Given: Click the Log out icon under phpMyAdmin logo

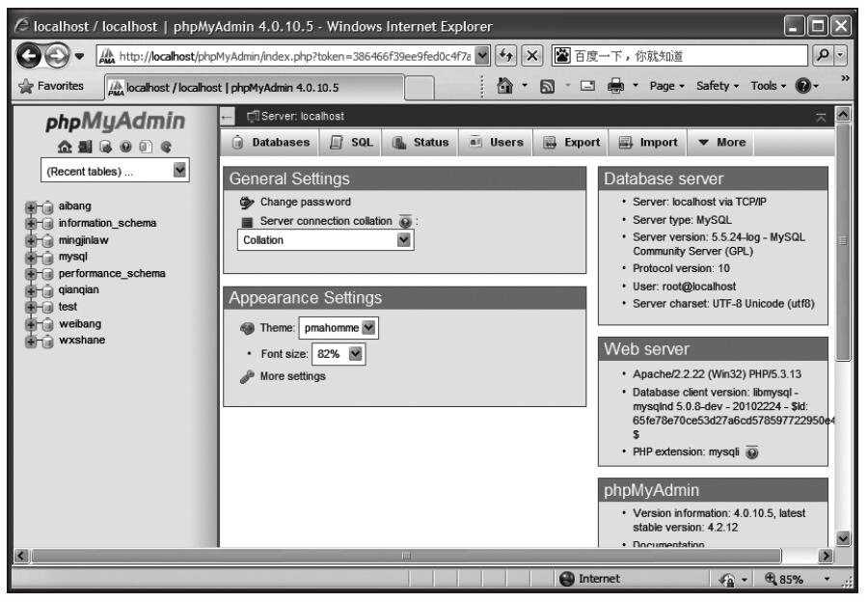Looking at the screenshot, I should (85, 147).
